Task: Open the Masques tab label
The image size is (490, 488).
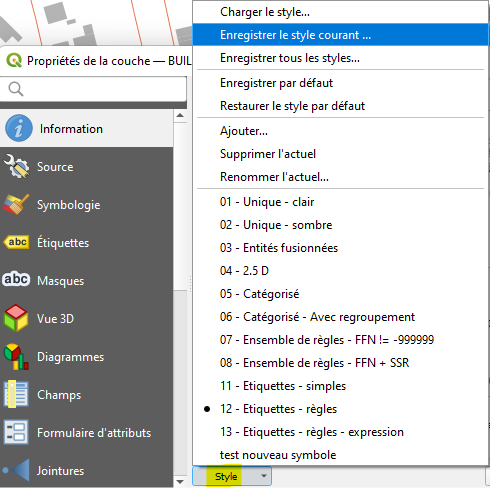Action: click(60, 281)
